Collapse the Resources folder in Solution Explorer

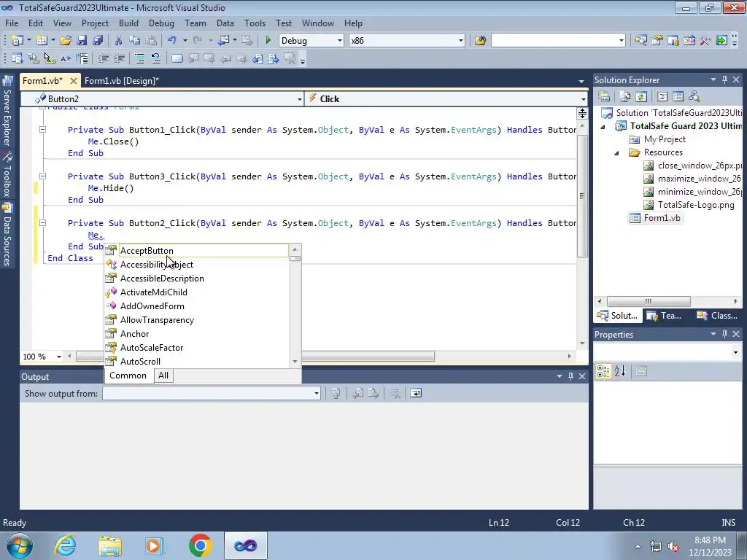pyautogui.click(x=616, y=153)
